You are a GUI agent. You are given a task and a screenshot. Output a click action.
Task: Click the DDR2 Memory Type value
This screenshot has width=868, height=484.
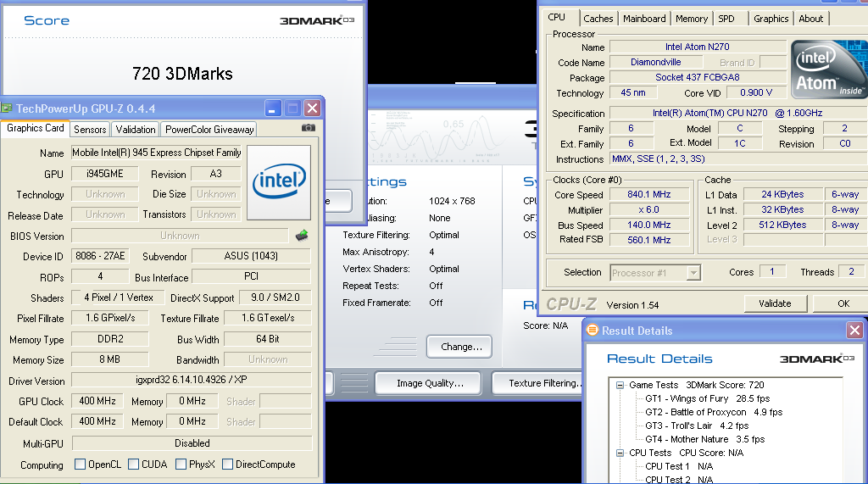click(111, 339)
